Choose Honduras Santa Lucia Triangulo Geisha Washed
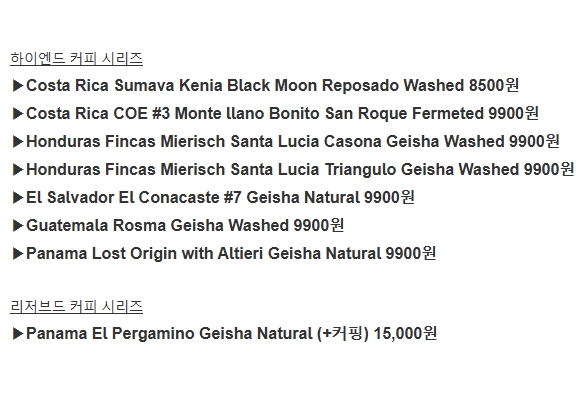 point(300,169)
